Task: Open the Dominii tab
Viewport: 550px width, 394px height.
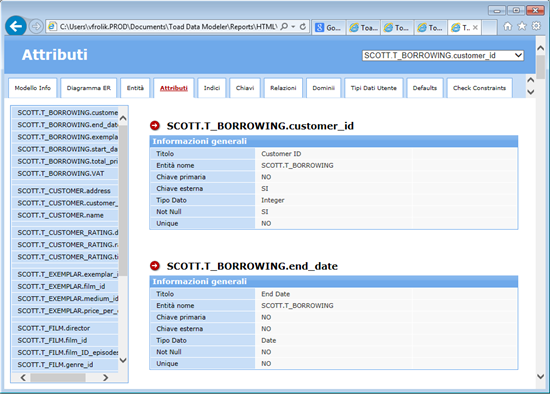Action: click(x=323, y=88)
